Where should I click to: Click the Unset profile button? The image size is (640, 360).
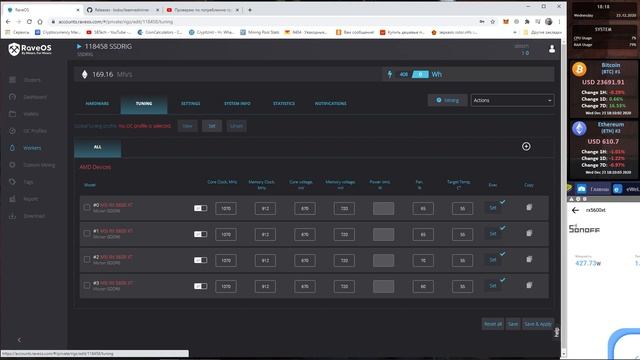(236, 126)
